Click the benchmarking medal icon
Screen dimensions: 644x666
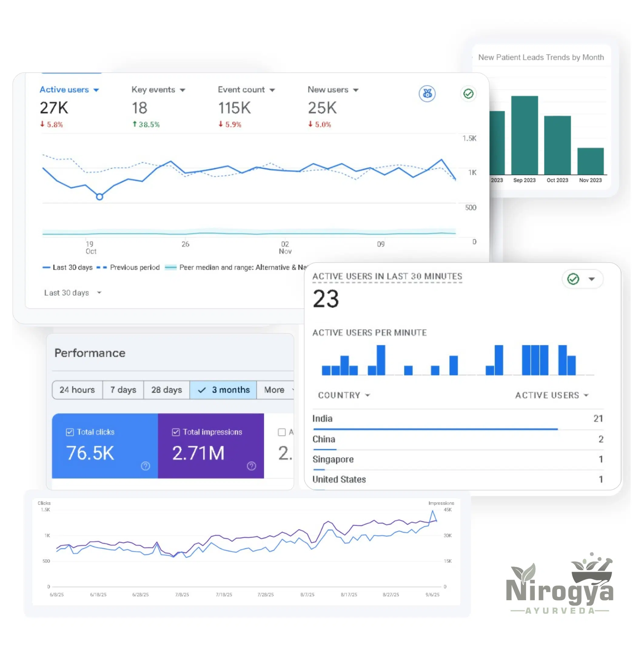click(x=427, y=93)
